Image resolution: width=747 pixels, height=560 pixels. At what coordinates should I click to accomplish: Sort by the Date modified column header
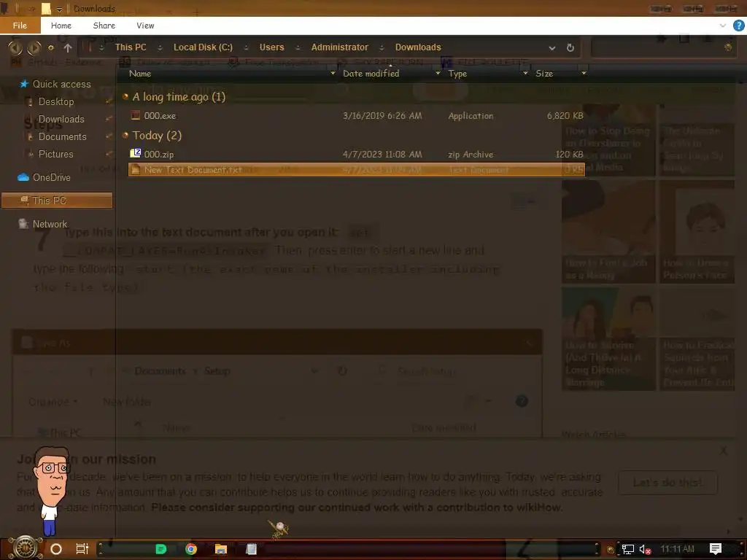(371, 74)
